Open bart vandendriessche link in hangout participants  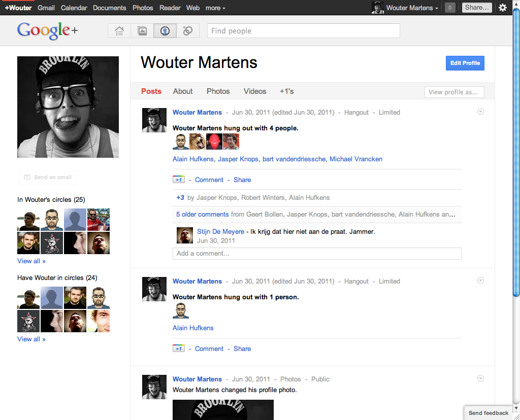click(x=294, y=159)
